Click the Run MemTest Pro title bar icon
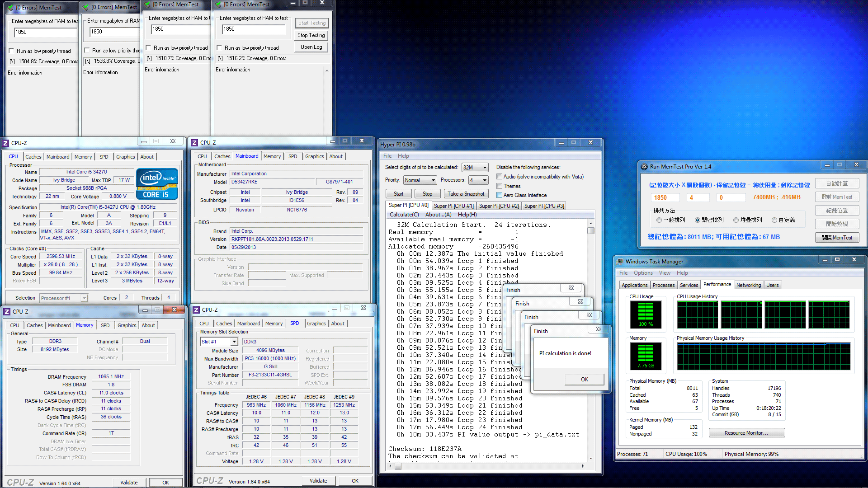This screenshot has height=488, width=868. [644, 166]
